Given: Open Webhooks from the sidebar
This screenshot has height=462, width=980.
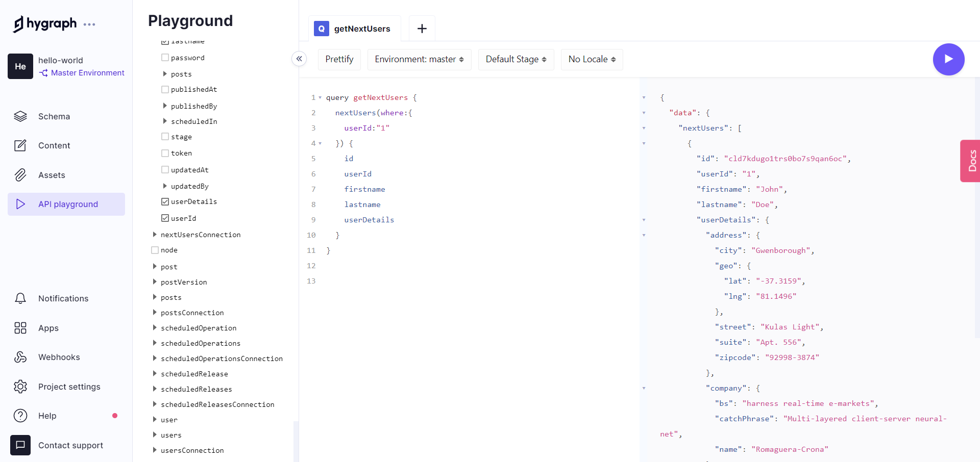Looking at the screenshot, I should (x=59, y=357).
